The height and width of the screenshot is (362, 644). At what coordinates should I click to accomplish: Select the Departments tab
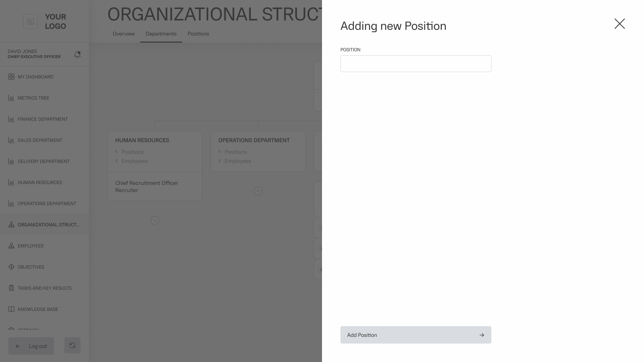click(x=161, y=34)
